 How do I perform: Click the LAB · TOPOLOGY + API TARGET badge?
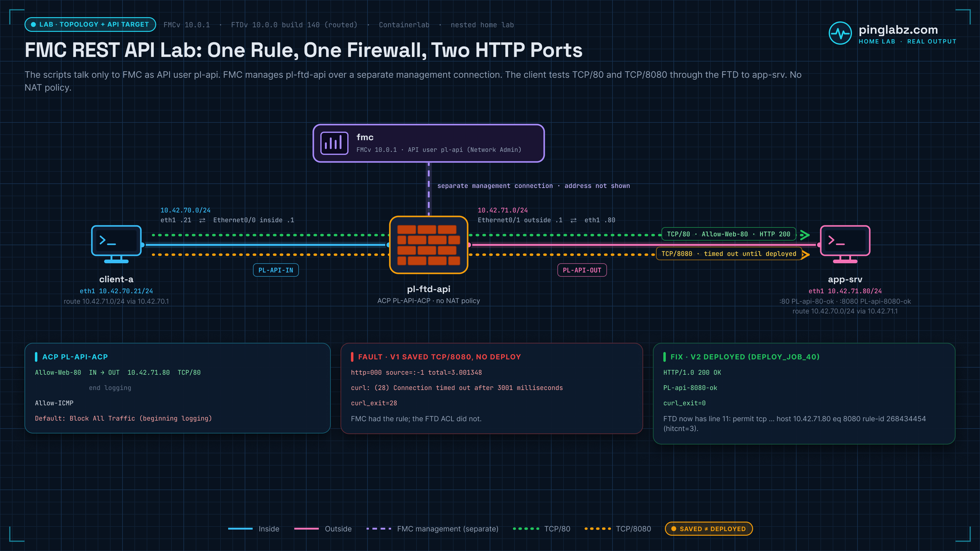point(90,24)
